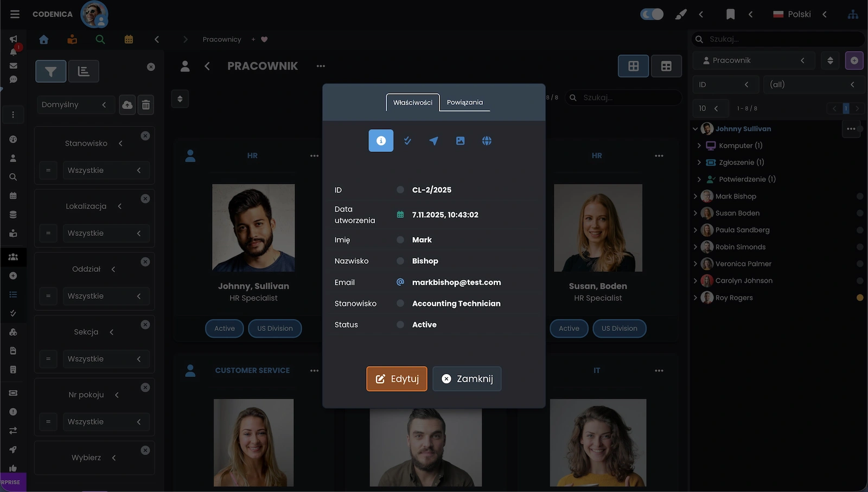The height and width of the screenshot is (492, 868).
Task: Open the Polski language dropdown
Action: pyautogui.click(x=799, y=14)
